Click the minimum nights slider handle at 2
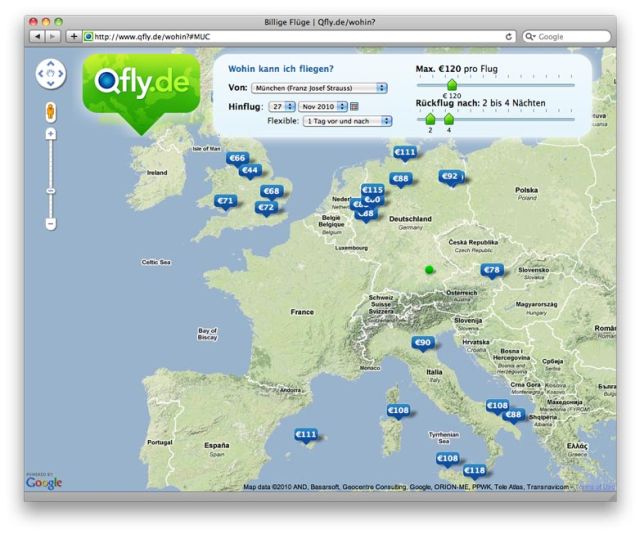Viewport: 640px width, 534px height. [x=430, y=119]
